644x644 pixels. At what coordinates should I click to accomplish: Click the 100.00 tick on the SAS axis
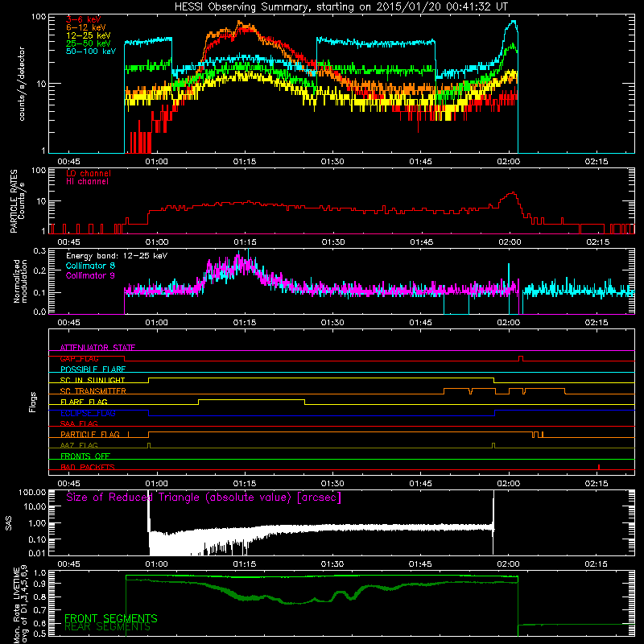click(32, 493)
